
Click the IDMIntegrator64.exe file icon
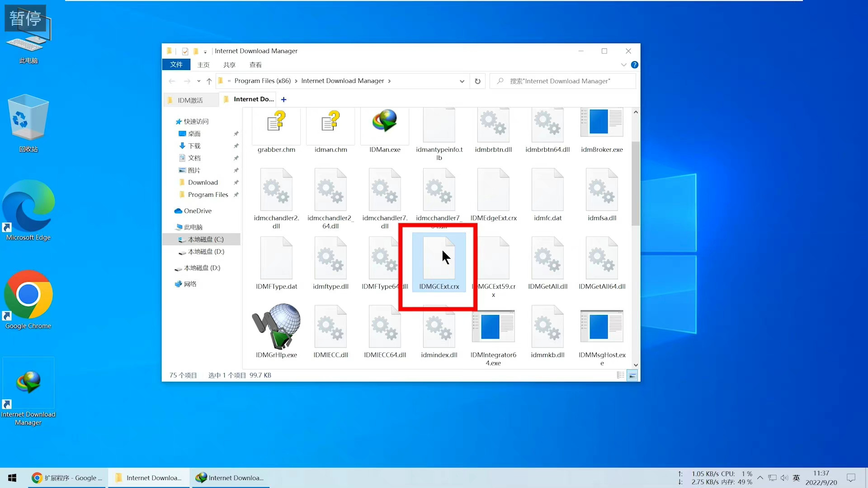pos(493,326)
